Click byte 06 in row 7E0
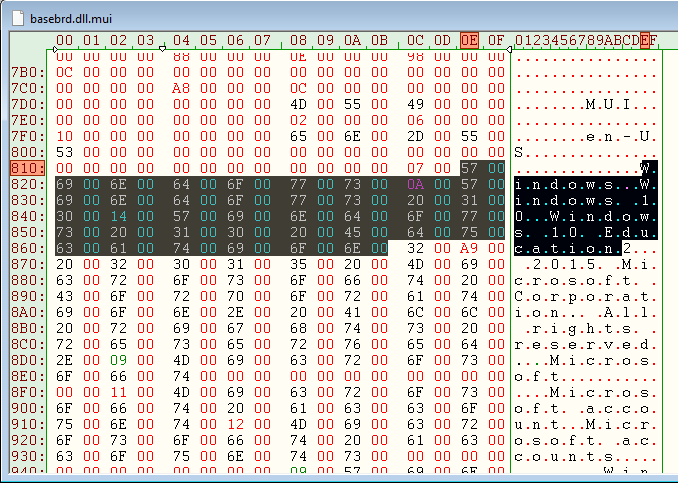678x483 pixels. [415, 120]
